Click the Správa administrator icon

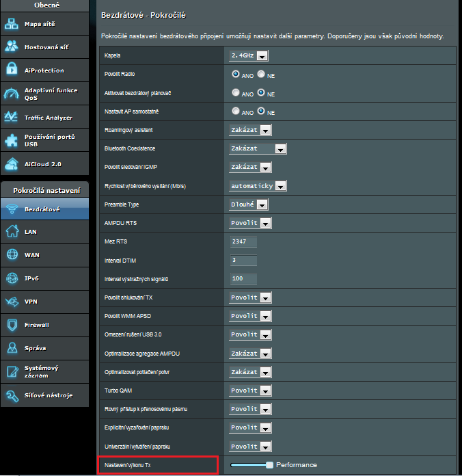pos(12,348)
